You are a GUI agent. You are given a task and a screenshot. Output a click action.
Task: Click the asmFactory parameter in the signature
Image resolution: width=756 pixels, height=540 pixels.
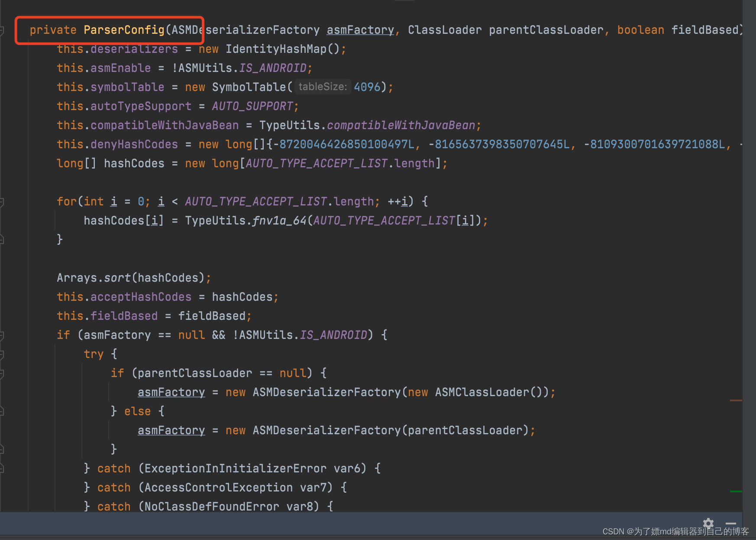pos(360,30)
